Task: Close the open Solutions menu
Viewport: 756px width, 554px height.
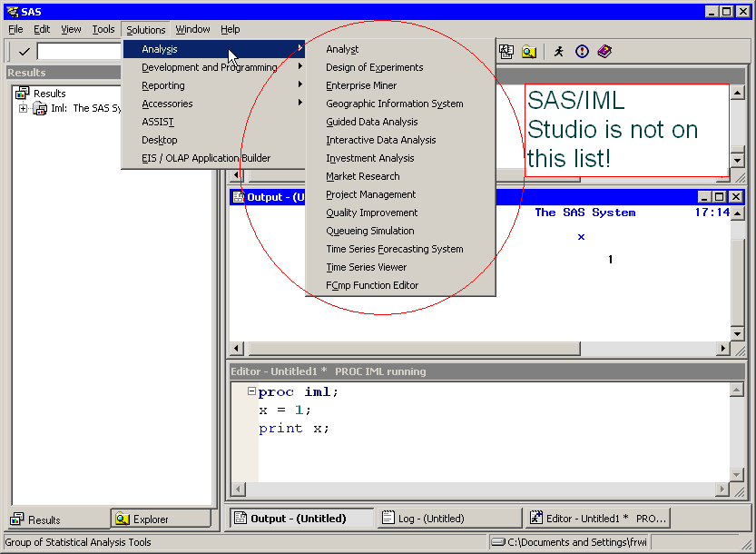Action: coord(145,29)
